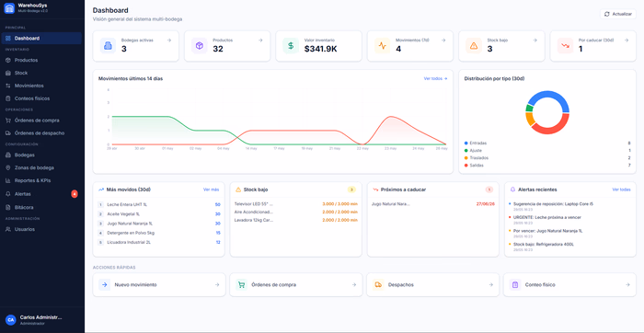Open Reportes & KPIs in sidebar
Screen dimensions: 644x333
42,180
